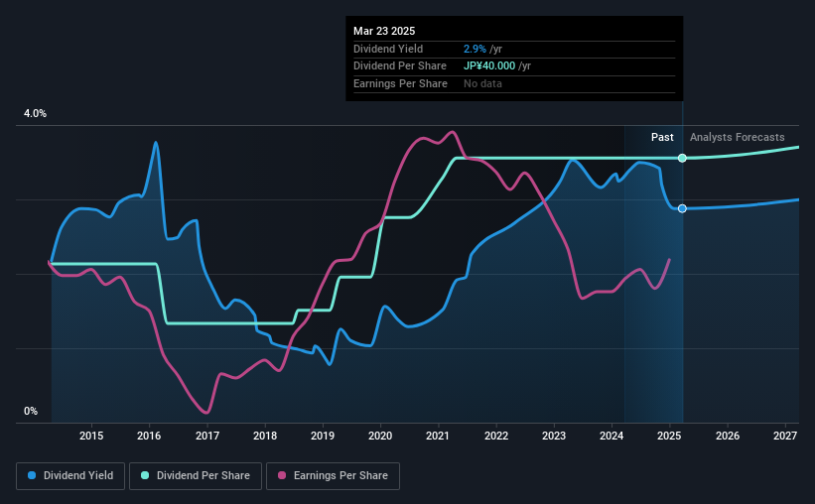Image resolution: width=815 pixels, height=504 pixels.
Task: Click the JP¥40.000 dividend per share value
Action: pos(489,66)
